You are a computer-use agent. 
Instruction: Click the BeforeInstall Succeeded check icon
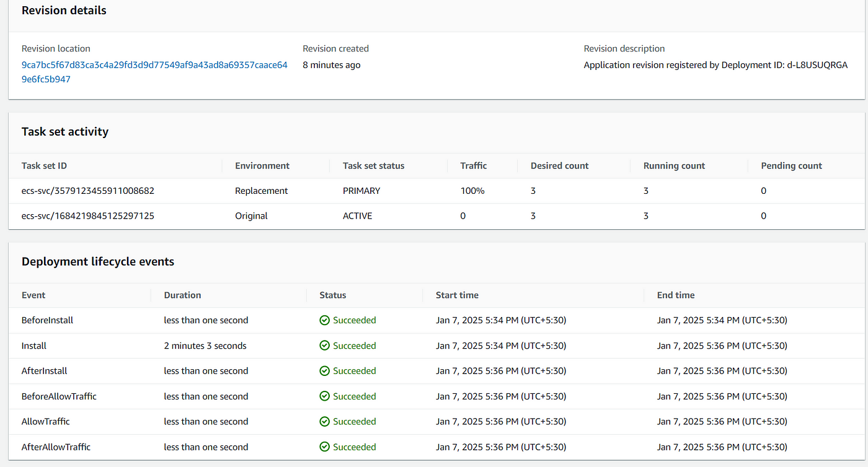pos(324,320)
